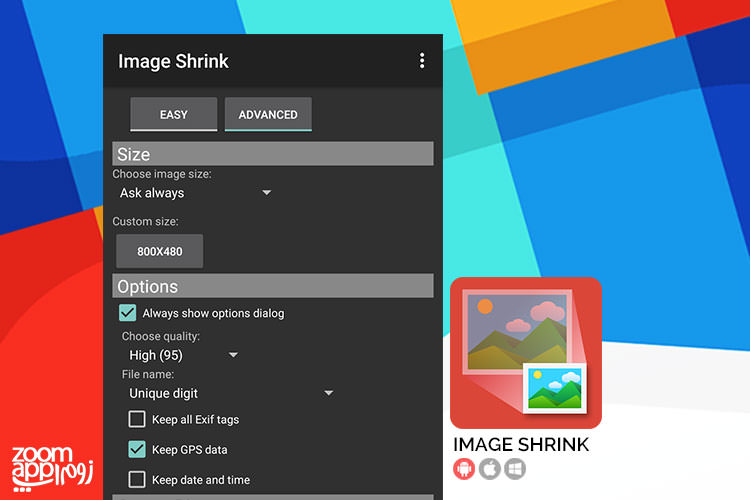Open the three-dot overflow menu
Screen dimensions: 750x500
pos(421,61)
